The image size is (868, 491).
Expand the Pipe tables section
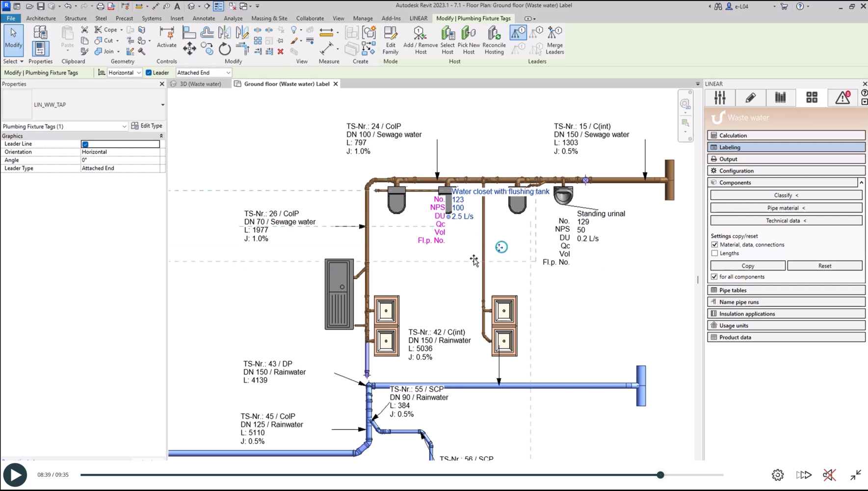786,290
